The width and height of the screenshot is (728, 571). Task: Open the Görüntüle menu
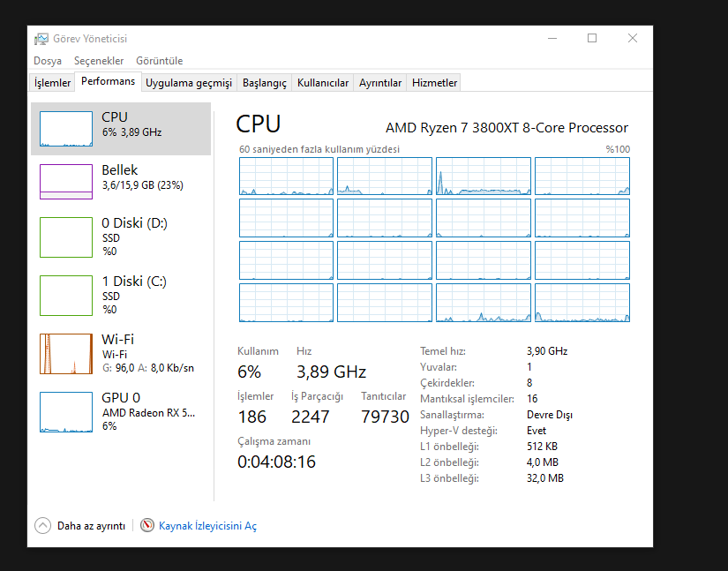(x=160, y=61)
